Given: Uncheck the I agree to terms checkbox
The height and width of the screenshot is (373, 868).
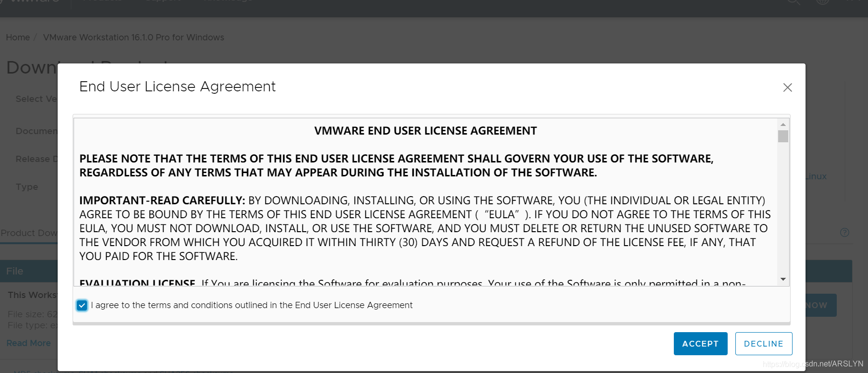Looking at the screenshot, I should pyautogui.click(x=82, y=305).
